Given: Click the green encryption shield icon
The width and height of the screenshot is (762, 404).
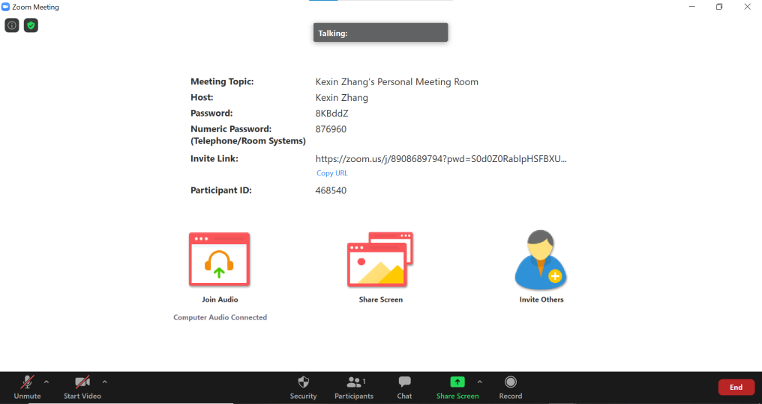Looking at the screenshot, I should tap(31, 25).
